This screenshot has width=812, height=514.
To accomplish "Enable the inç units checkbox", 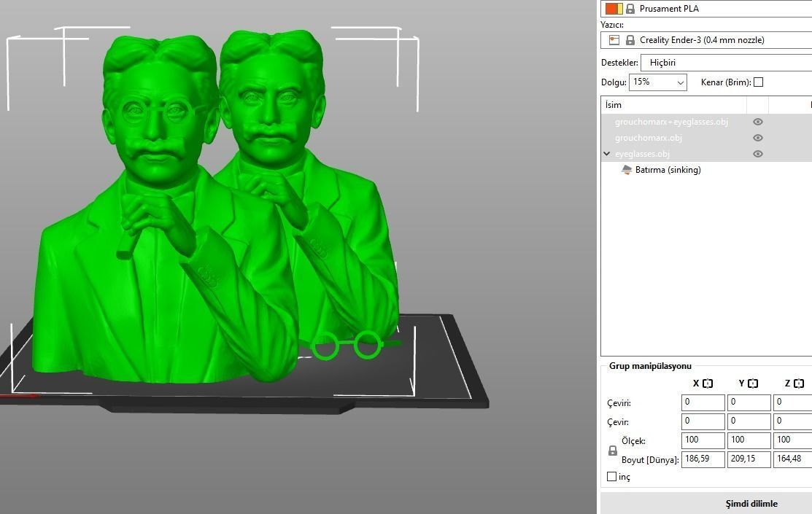I will [611, 476].
